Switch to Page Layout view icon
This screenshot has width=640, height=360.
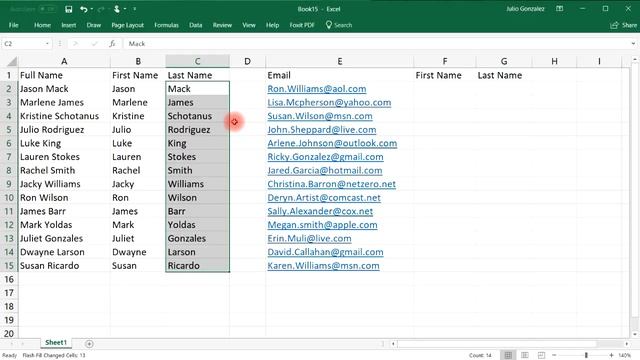pos(525,355)
